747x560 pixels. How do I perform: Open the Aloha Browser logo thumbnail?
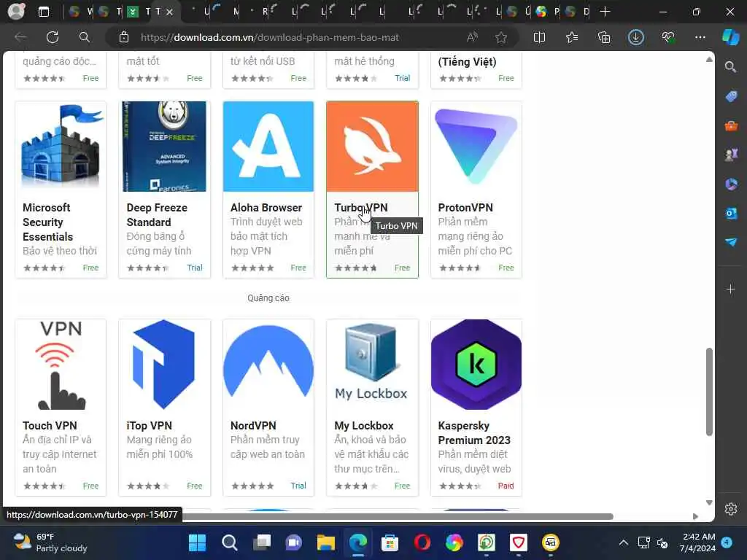(x=268, y=146)
